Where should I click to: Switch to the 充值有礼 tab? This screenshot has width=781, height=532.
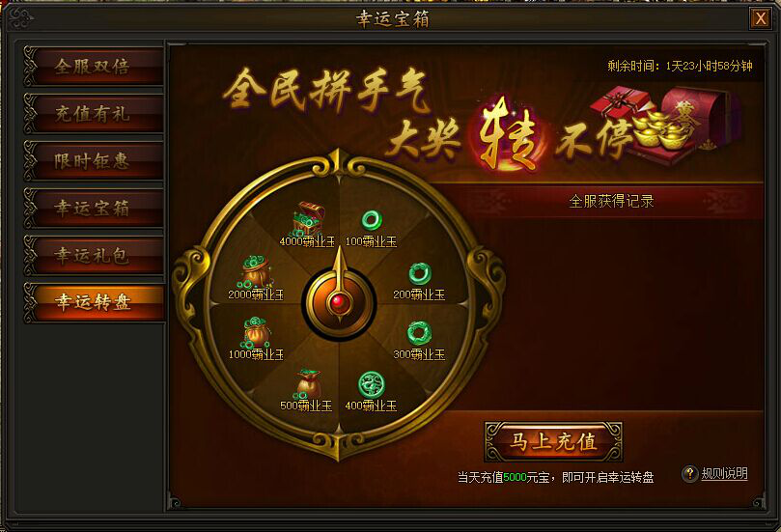[95, 114]
